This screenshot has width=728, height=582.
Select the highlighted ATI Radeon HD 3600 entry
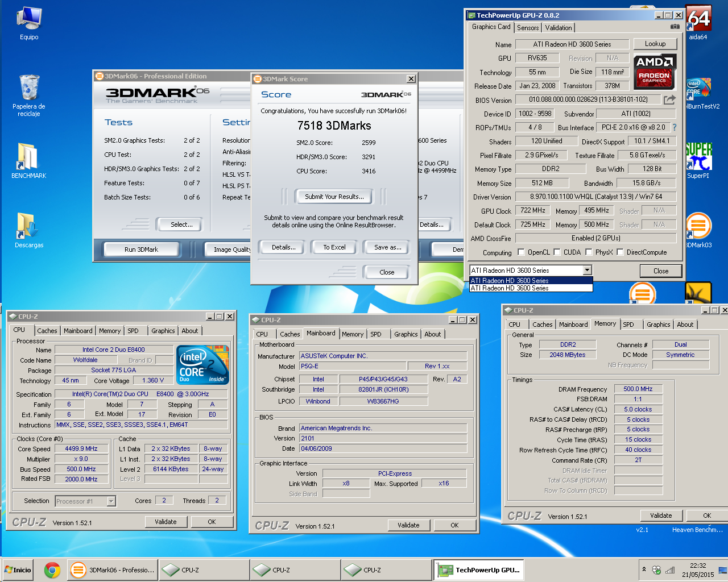pos(531,281)
